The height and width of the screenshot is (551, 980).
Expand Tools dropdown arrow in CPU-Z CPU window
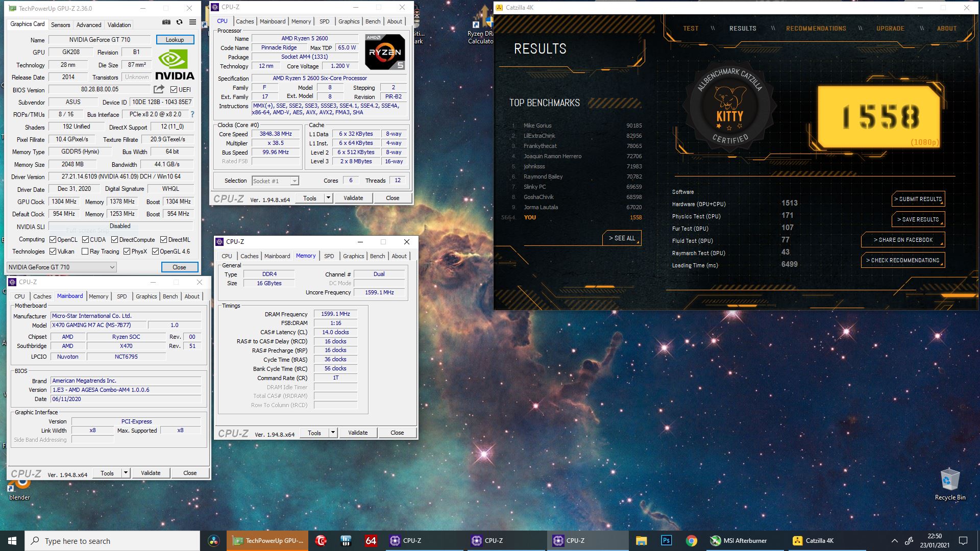[328, 198]
